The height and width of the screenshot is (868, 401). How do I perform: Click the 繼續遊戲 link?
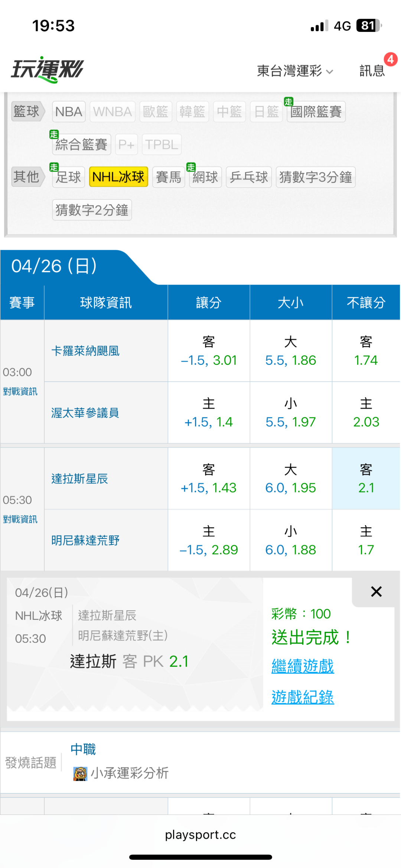pos(303,666)
